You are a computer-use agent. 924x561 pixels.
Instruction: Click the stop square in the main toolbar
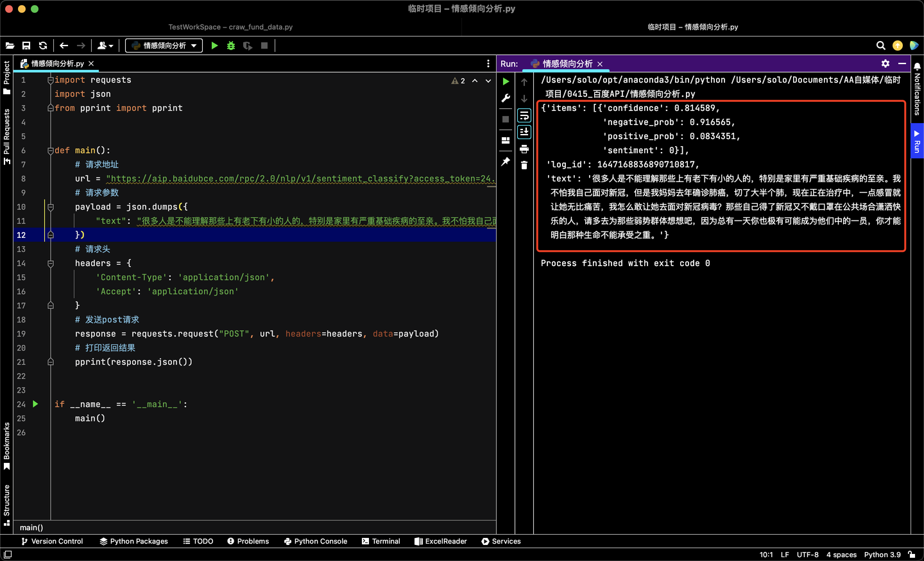click(264, 46)
